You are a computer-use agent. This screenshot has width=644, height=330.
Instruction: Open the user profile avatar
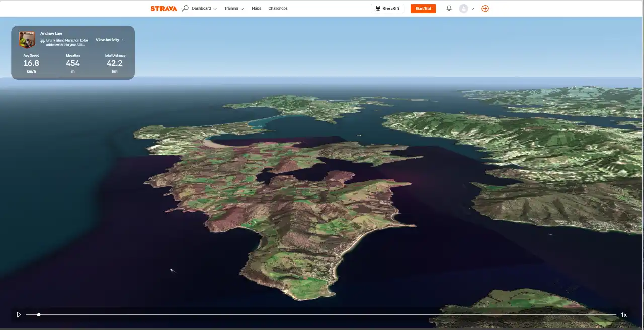click(x=464, y=8)
